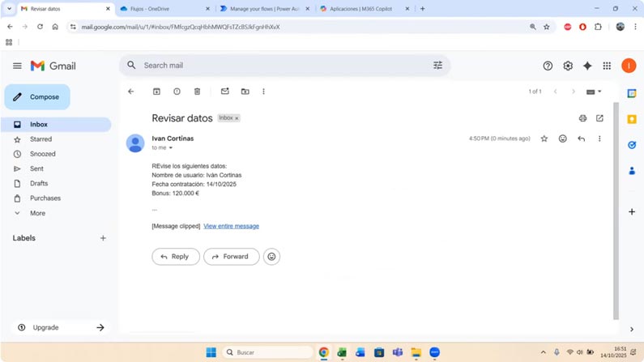Star the message from Ivan Cortinas

pyautogui.click(x=544, y=138)
